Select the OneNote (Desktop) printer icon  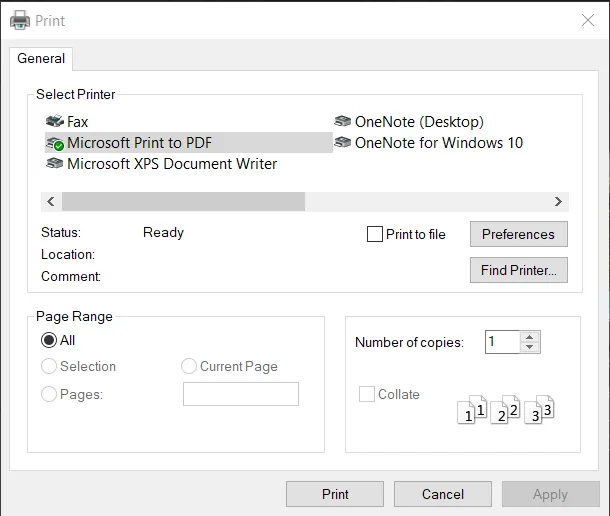(343, 122)
